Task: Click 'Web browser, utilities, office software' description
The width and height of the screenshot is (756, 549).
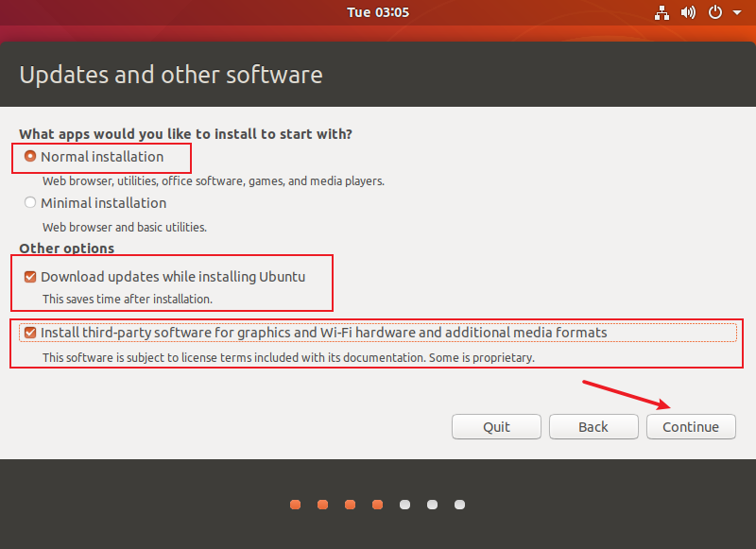Action: pyautogui.click(x=214, y=181)
